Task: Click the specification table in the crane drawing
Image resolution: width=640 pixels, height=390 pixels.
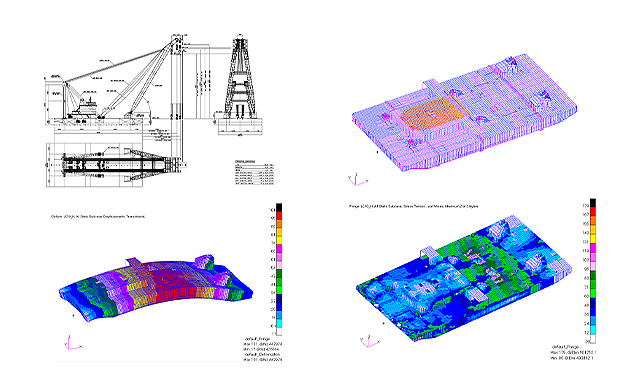Action: (x=254, y=173)
